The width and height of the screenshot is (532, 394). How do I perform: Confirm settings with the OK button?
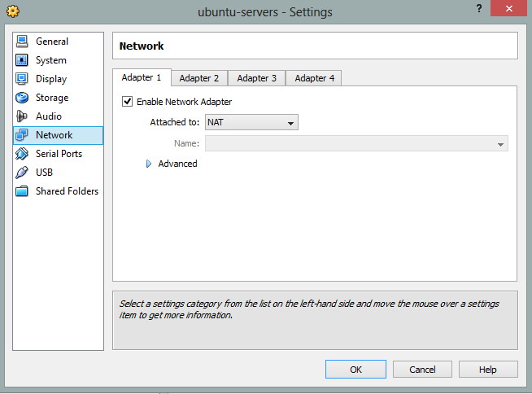(x=355, y=370)
